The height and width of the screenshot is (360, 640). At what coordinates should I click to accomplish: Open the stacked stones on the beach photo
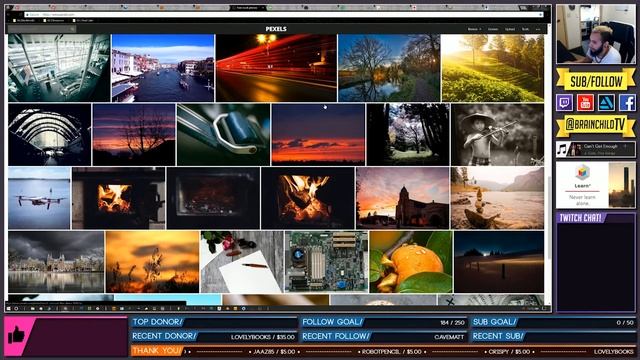pyautogui.click(x=497, y=198)
